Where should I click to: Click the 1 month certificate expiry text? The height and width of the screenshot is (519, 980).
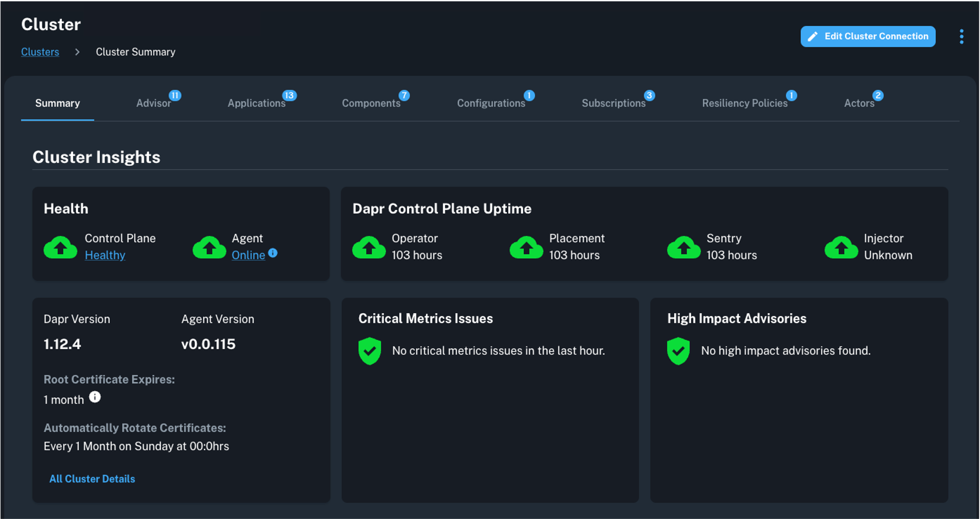pos(63,399)
